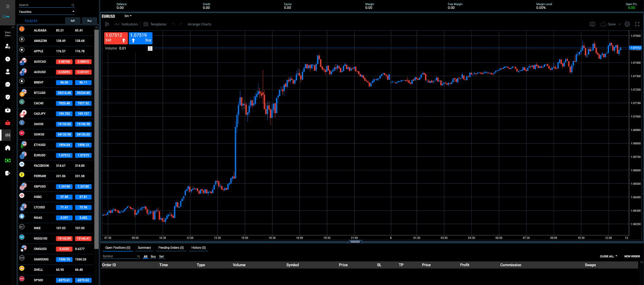Filter positions by Buy
Viewport: 644px width, 285px height.
[x=153, y=256]
